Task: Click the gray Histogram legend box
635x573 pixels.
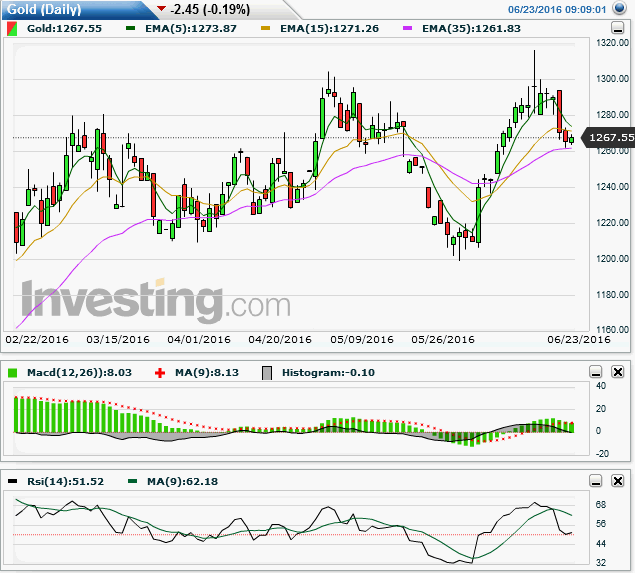Action: [267, 373]
